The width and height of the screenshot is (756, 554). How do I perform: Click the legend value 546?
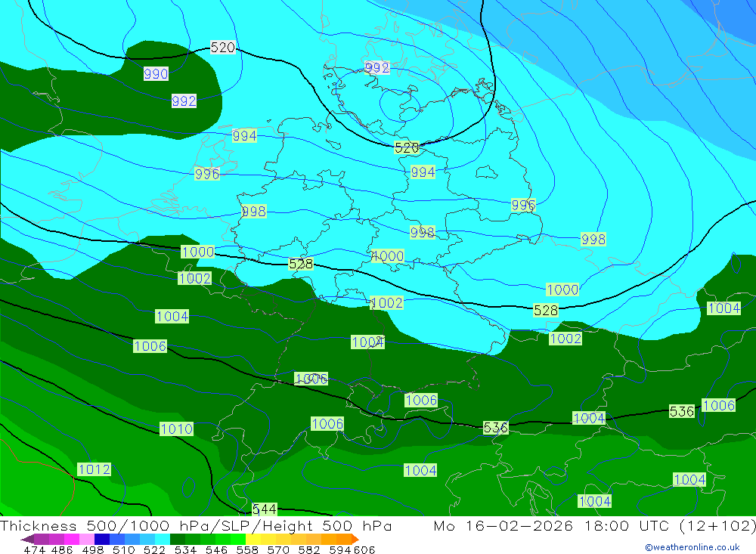coord(216,549)
